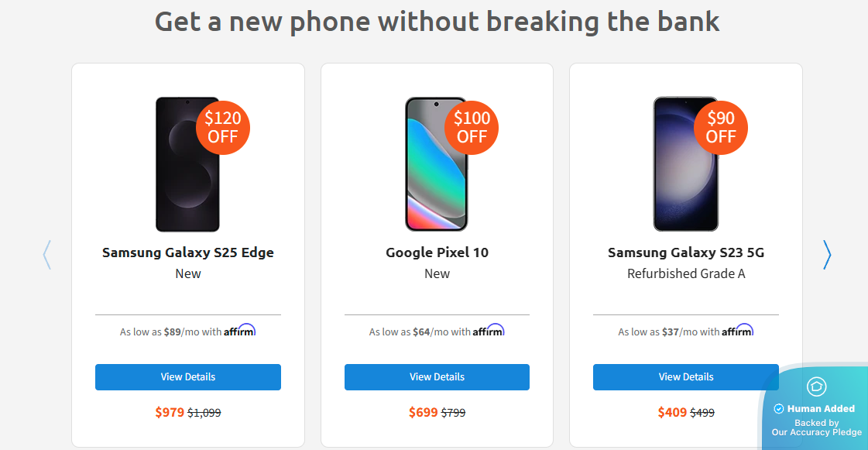Click the $120 OFF discount badge

[224, 128]
